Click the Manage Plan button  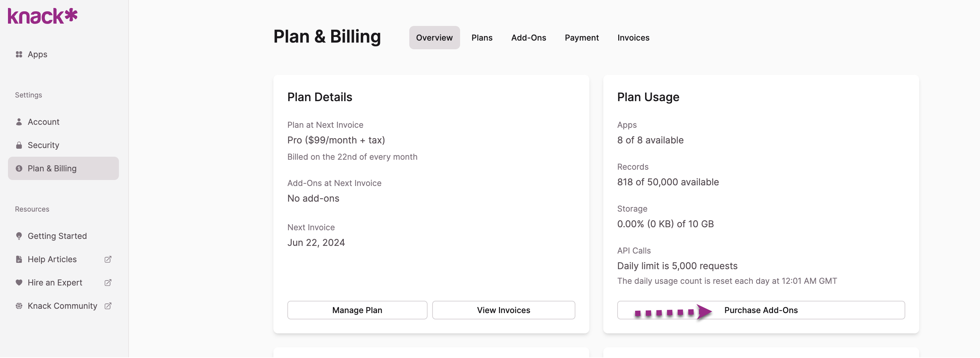[x=357, y=310]
